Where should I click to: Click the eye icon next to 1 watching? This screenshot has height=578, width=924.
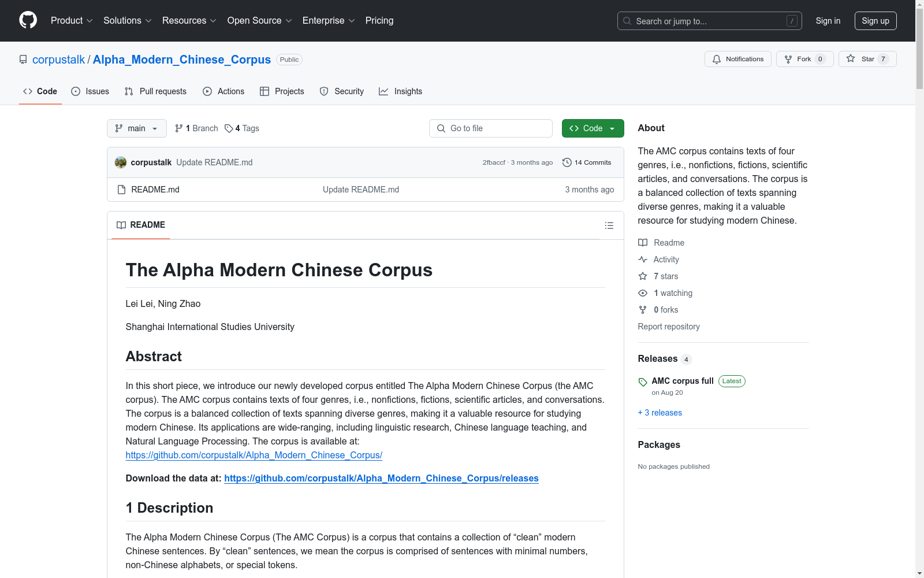tap(643, 293)
